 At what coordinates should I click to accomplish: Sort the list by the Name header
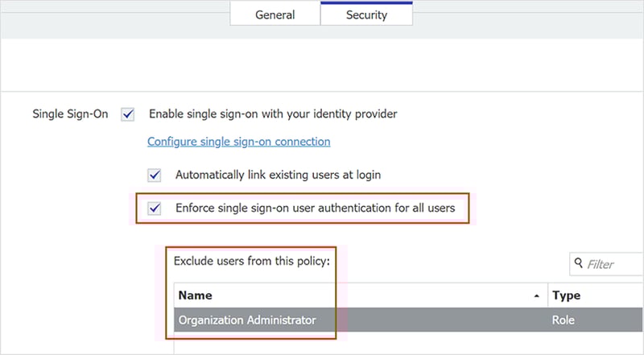tap(196, 295)
